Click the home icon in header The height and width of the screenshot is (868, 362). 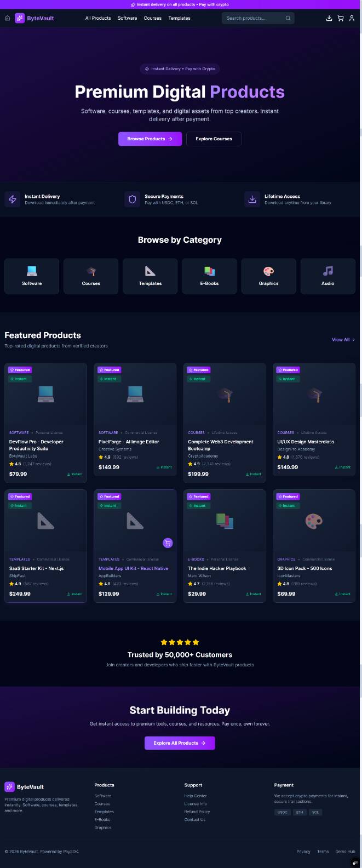tap(7, 18)
